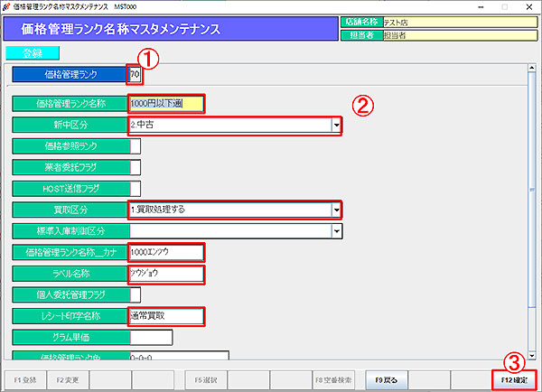Screen dimensions: 542x392
Task: Open the 標準入庫制御区分 dropdown arrow
Action: [336, 231]
